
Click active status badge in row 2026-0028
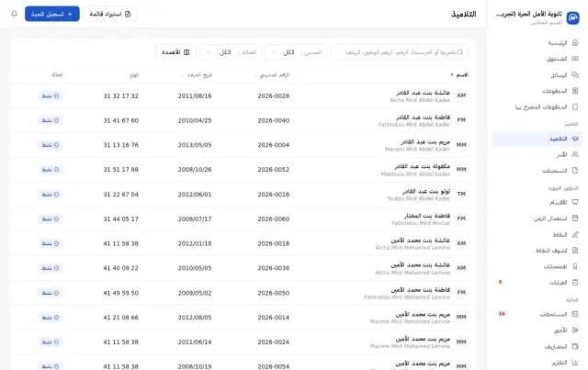pos(51,96)
